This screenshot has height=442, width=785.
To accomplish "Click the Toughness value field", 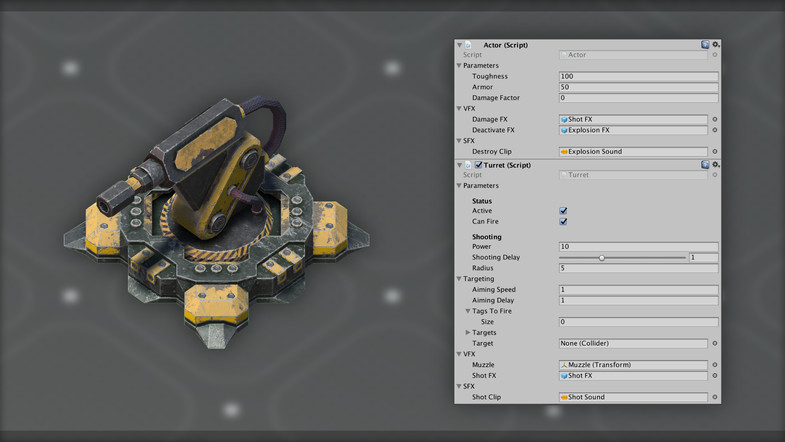I will (638, 76).
